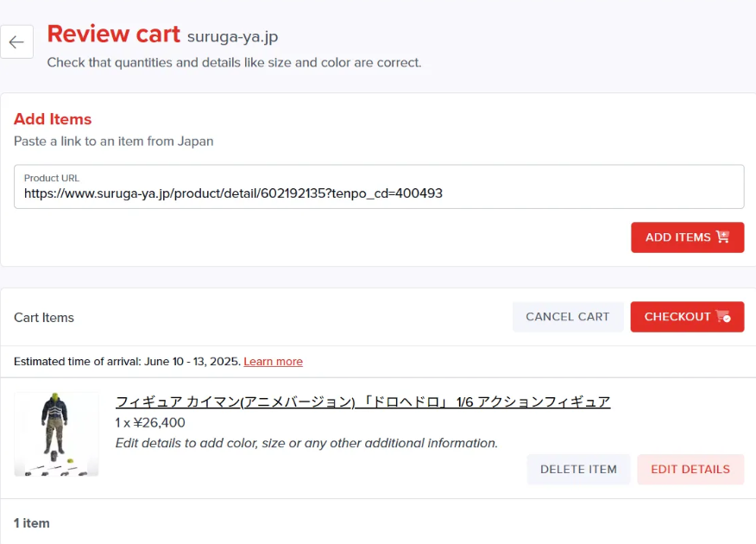
Task: Click the Cart Items section label
Action: point(44,318)
